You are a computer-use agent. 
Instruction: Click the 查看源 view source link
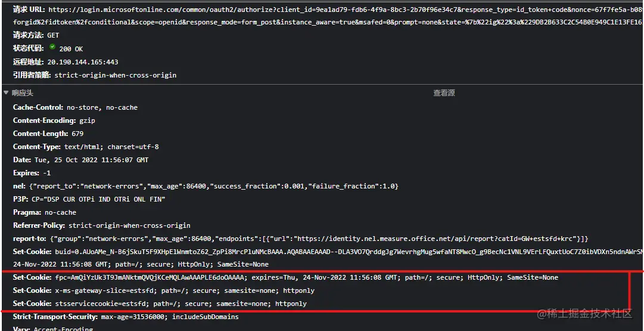coord(444,93)
